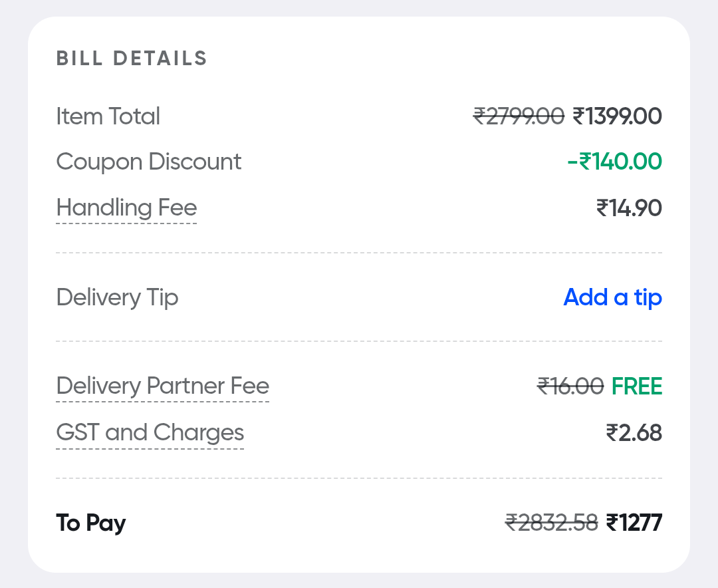Click the struck-through ₹2832.58 total
The image size is (718, 588).
551,523
